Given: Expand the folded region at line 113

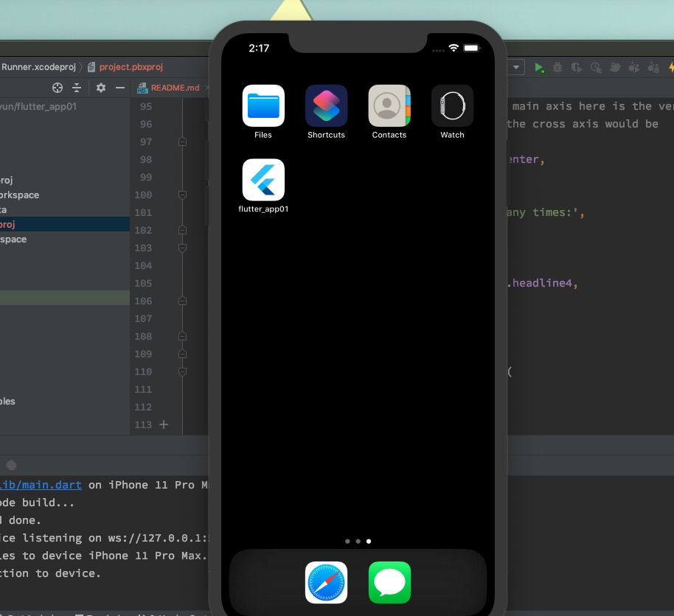Looking at the screenshot, I should (164, 424).
